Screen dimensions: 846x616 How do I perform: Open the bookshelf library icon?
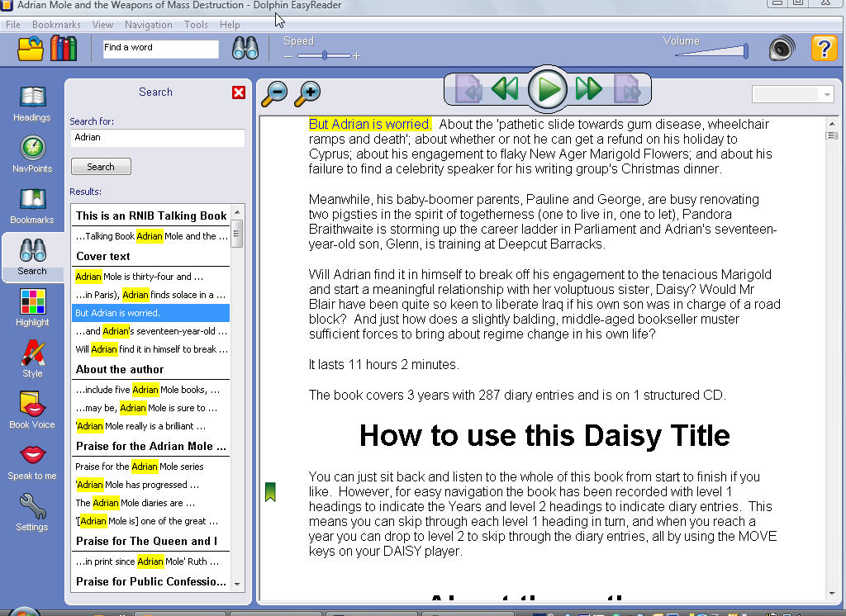click(64, 48)
